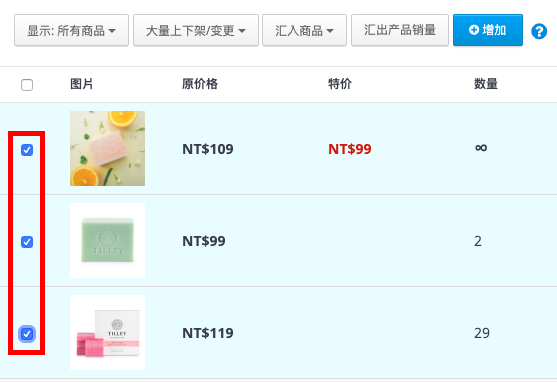Click the NT$119 original price
The width and height of the screenshot is (557, 382).
click(208, 333)
